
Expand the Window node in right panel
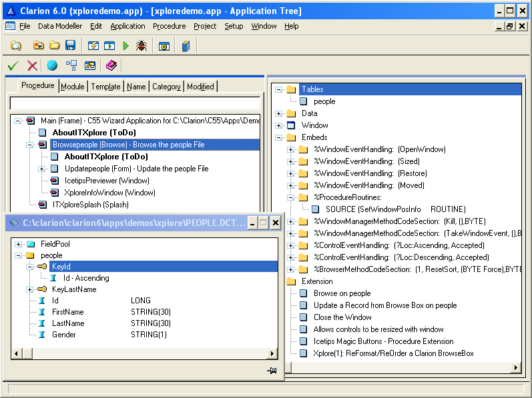coord(278,125)
